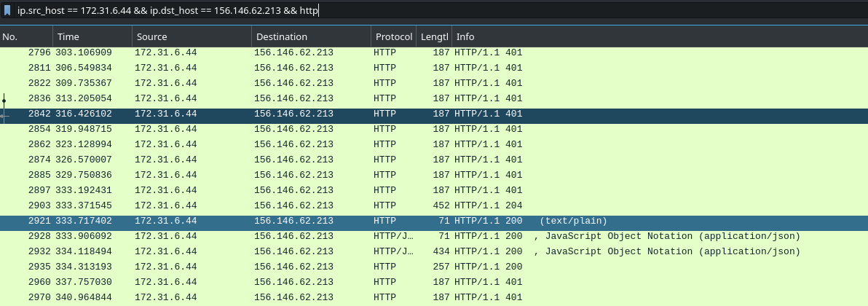Click the Source column header
The image size is (868, 306).
[x=192, y=36]
